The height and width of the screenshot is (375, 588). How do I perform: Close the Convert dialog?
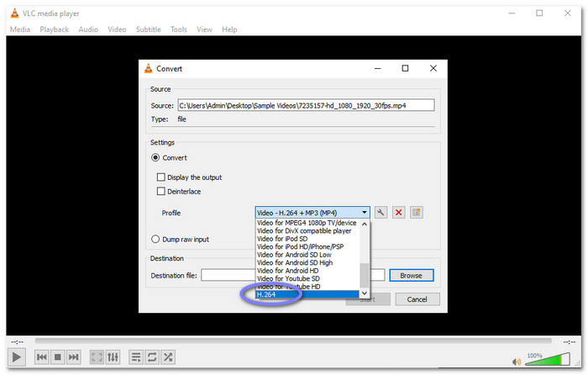pyautogui.click(x=433, y=68)
